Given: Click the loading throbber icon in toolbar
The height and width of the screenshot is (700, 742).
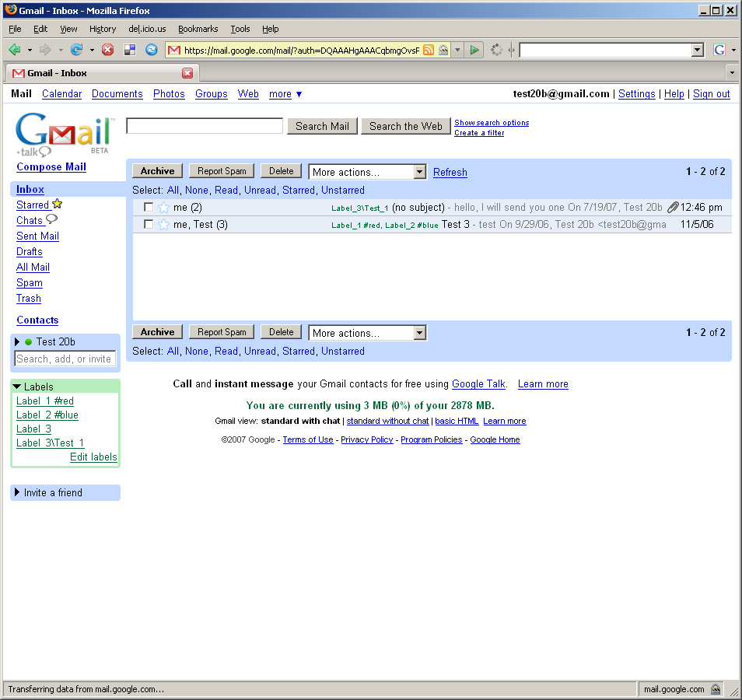Looking at the screenshot, I should [496, 50].
